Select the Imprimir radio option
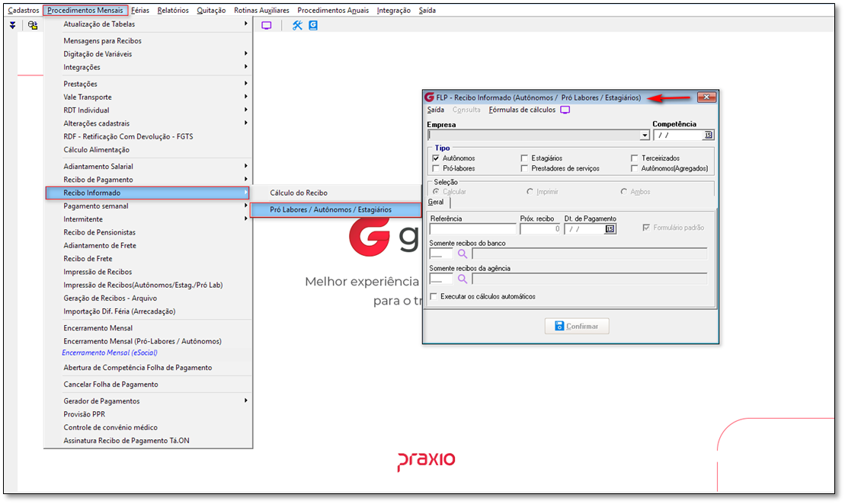The width and height of the screenshot is (845, 504). [530, 192]
